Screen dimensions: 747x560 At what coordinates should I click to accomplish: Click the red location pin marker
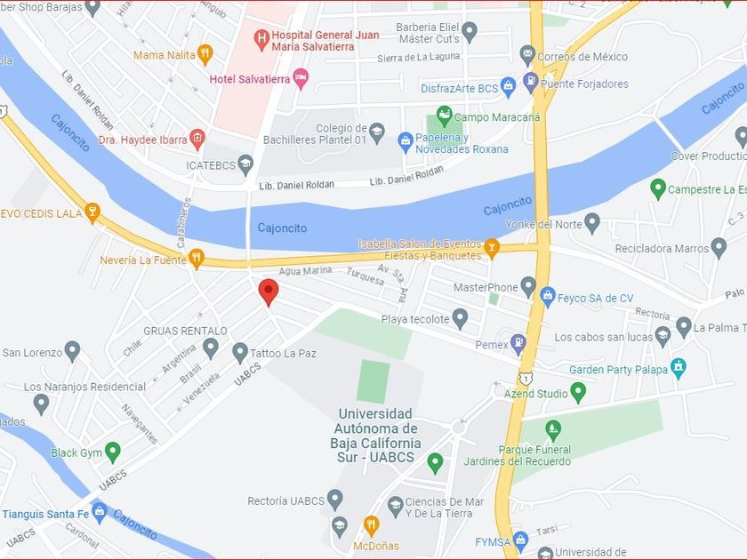[269, 292]
